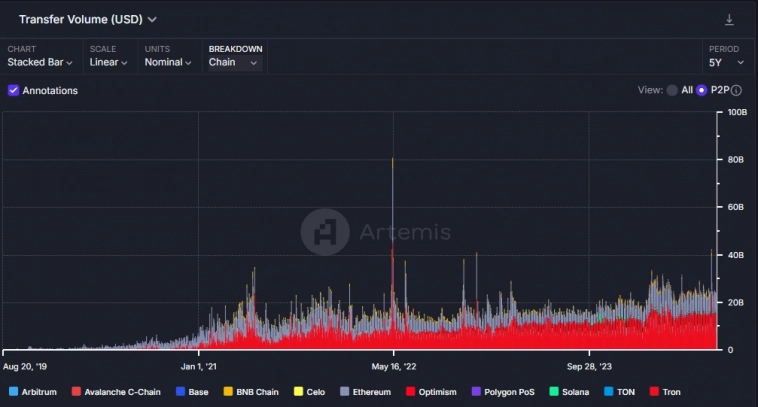
Task: Click the Solana green legend swatch
Action: click(554, 392)
